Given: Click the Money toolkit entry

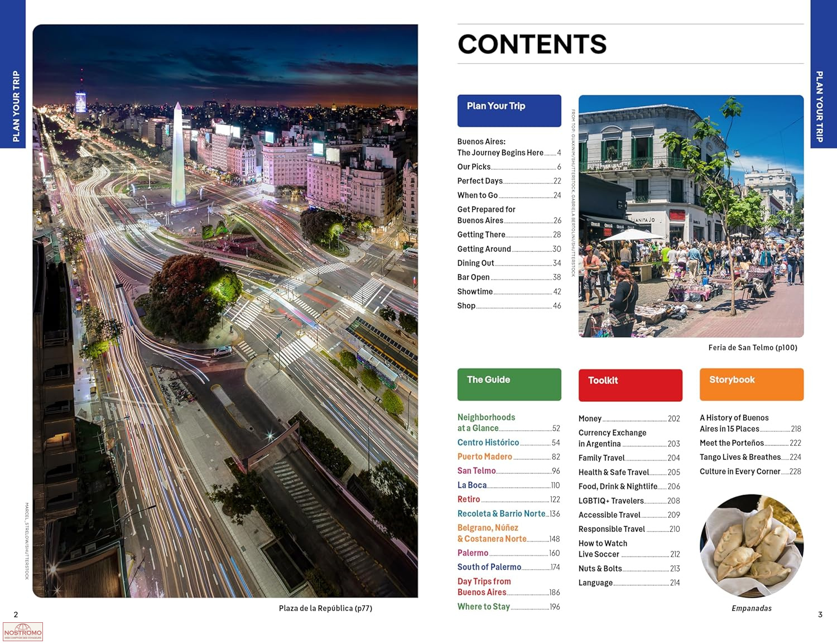Looking at the screenshot, I should tap(590, 419).
